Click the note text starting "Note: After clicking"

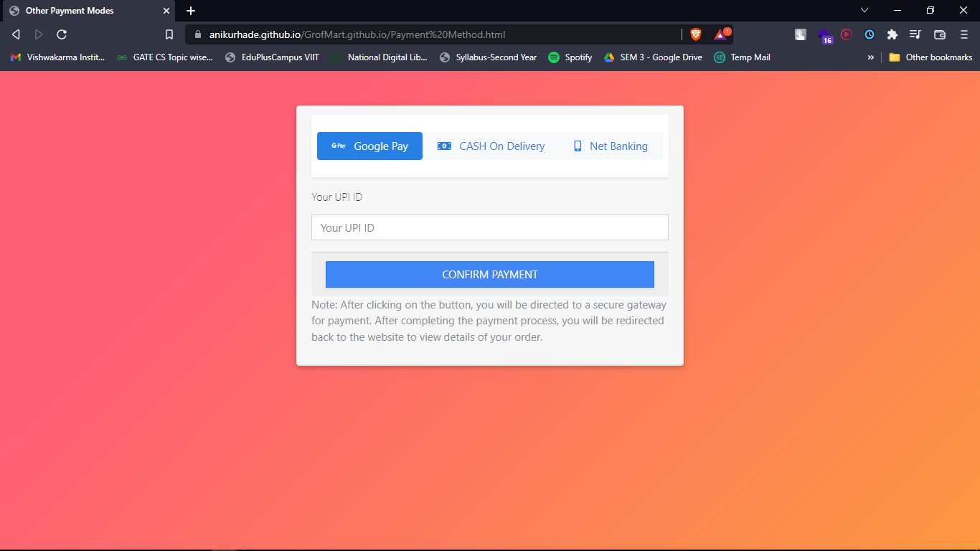click(489, 321)
